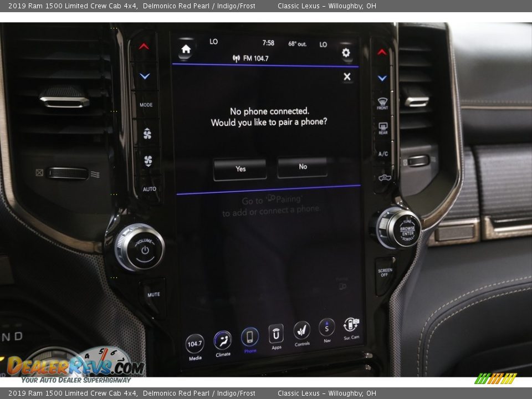This screenshot has height=399, width=532.
Task: Toggle the front defrost button
Action: point(382,104)
